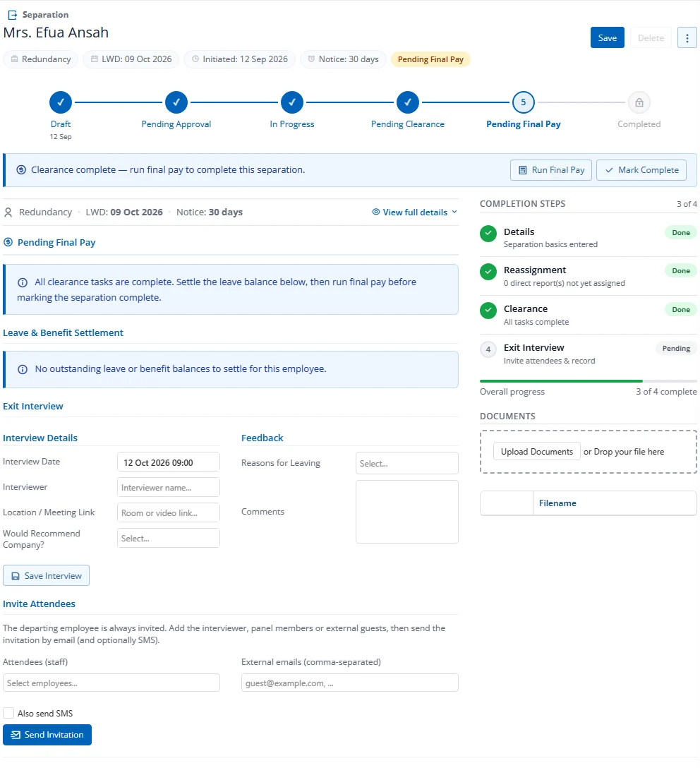
Task: Click the 'or Drop your file here' text
Action: tap(624, 452)
